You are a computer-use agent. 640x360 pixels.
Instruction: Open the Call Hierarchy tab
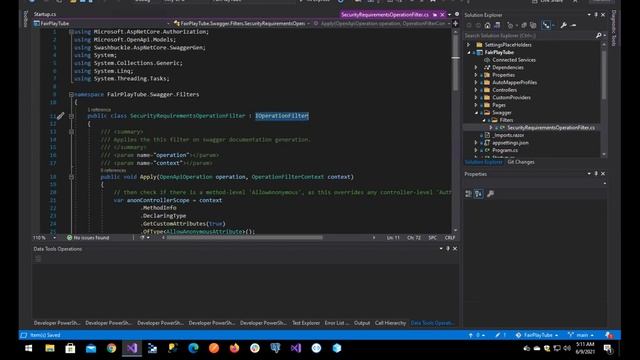pos(390,323)
